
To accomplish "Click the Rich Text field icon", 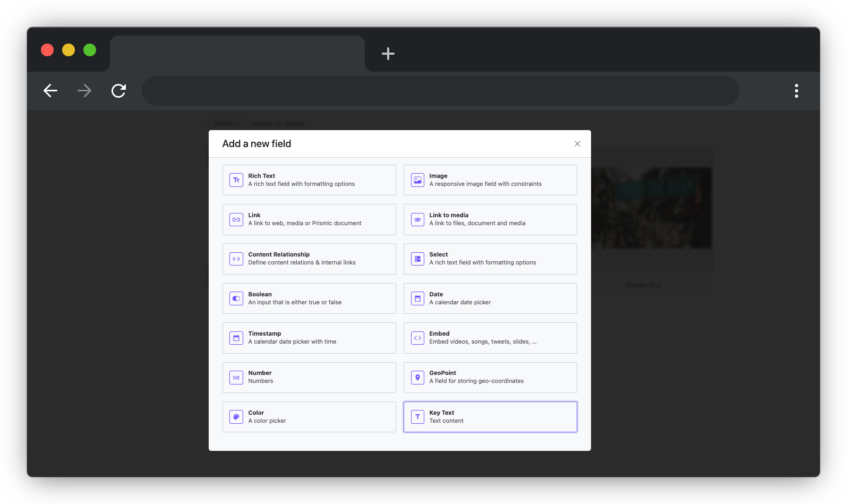I will pyautogui.click(x=236, y=180).
